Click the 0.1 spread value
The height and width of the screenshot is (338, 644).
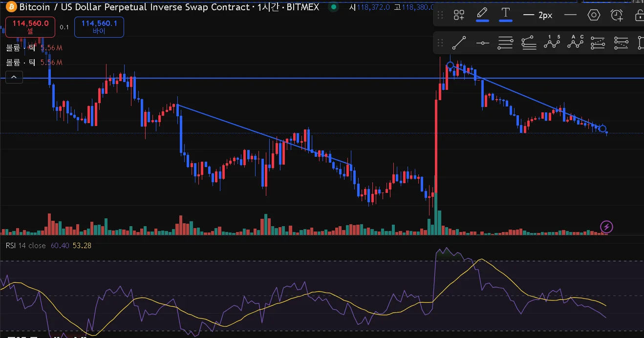[x=64, y=27]
